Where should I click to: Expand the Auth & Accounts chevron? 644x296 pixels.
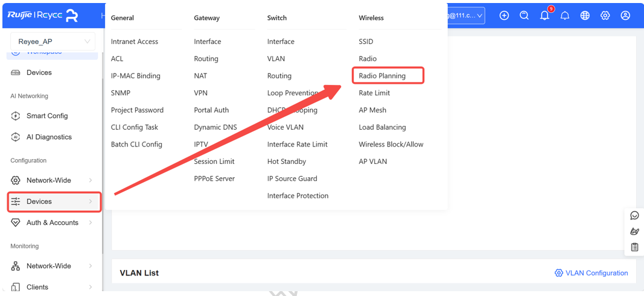point(91,222)
